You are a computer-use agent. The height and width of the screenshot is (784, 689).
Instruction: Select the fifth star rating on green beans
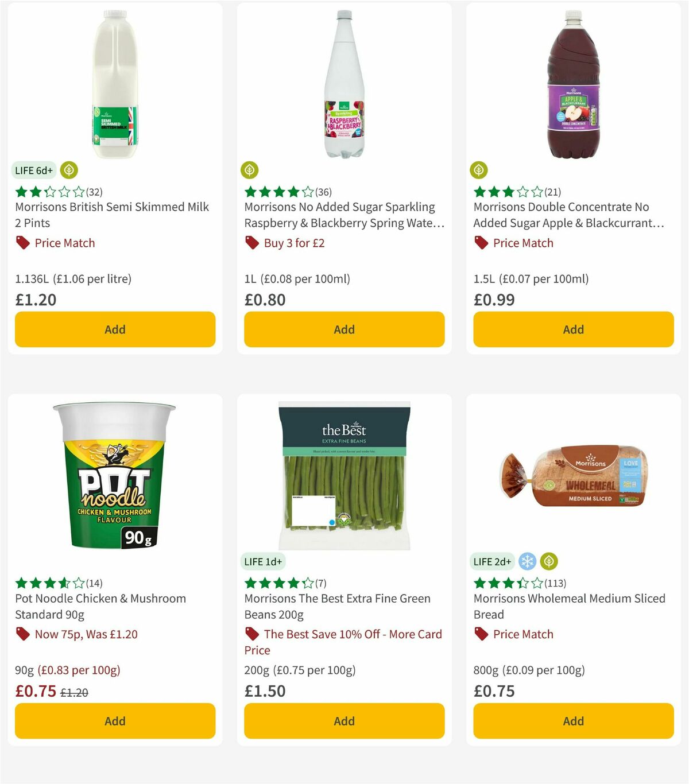pyautogui.click(x=308, y=583)
